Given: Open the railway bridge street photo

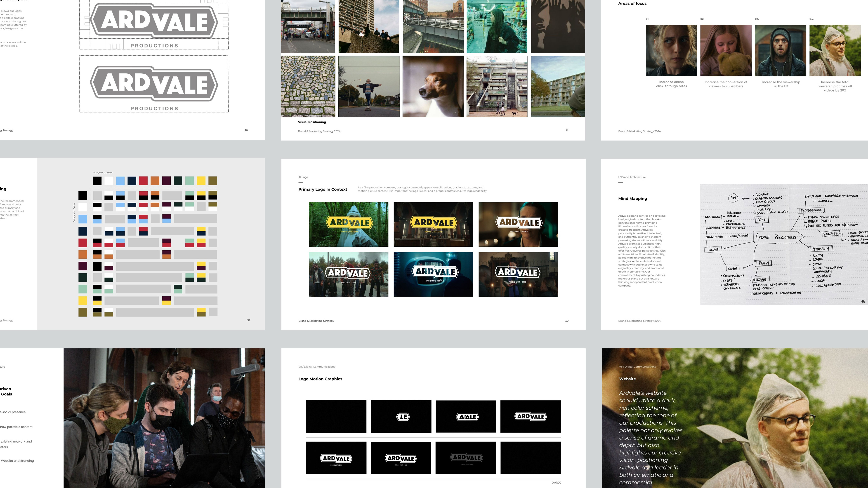Looking at the screenshot, I should tap(308, 27).
